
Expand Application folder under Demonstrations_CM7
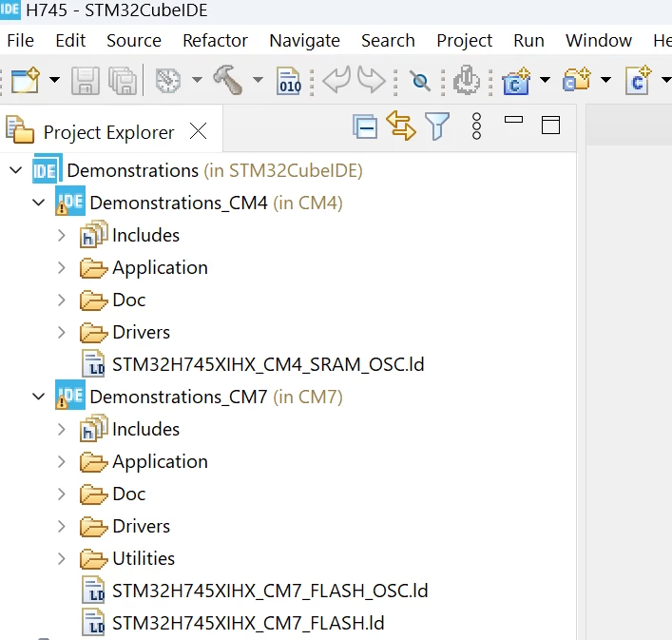[x=61, y=461]
